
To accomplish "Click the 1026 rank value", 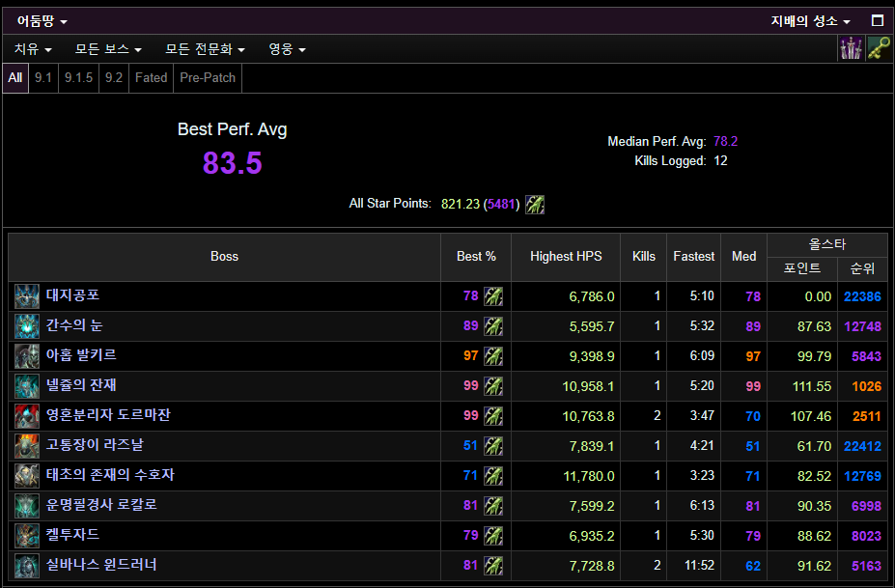I will click(866, 386).
